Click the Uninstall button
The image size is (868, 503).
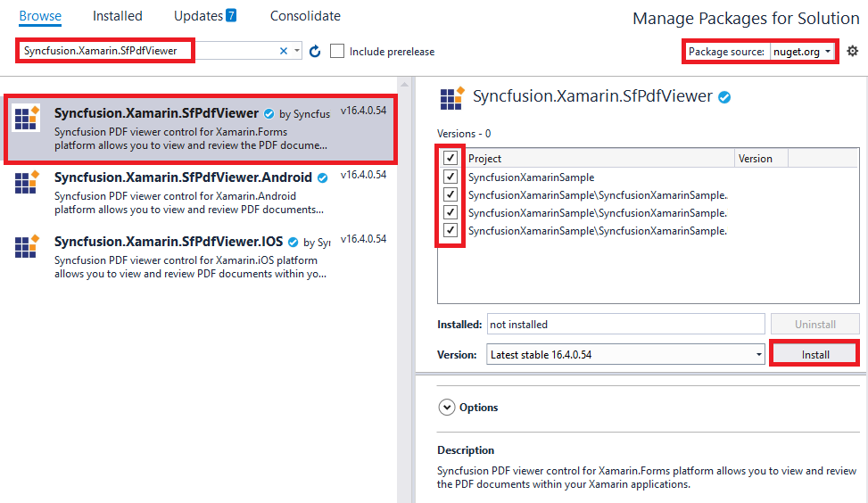[x=814, y=325]
